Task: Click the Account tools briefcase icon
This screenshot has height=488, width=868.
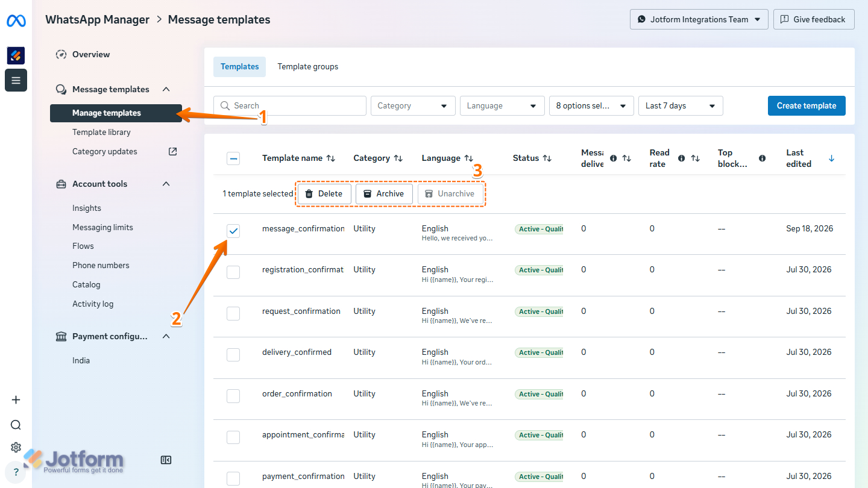Action: click(x=61, y=184)
